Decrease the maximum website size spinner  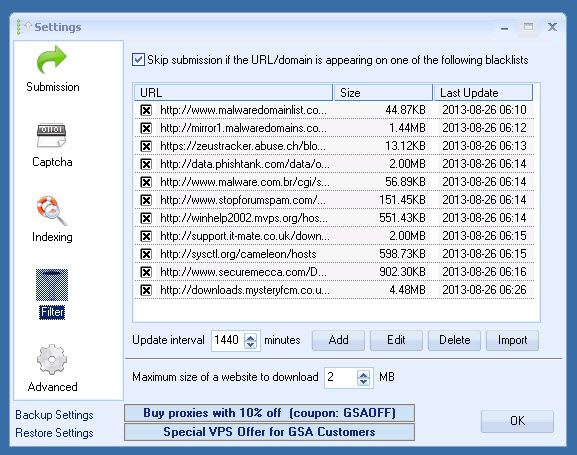(364, 381)
